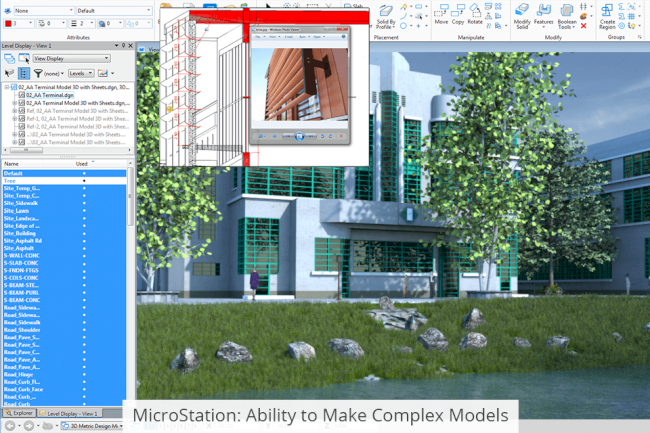The width and height of the screenshot is (650, 433).
Task: Open the line weight 2 dropdown
Action: pos(82,24)
